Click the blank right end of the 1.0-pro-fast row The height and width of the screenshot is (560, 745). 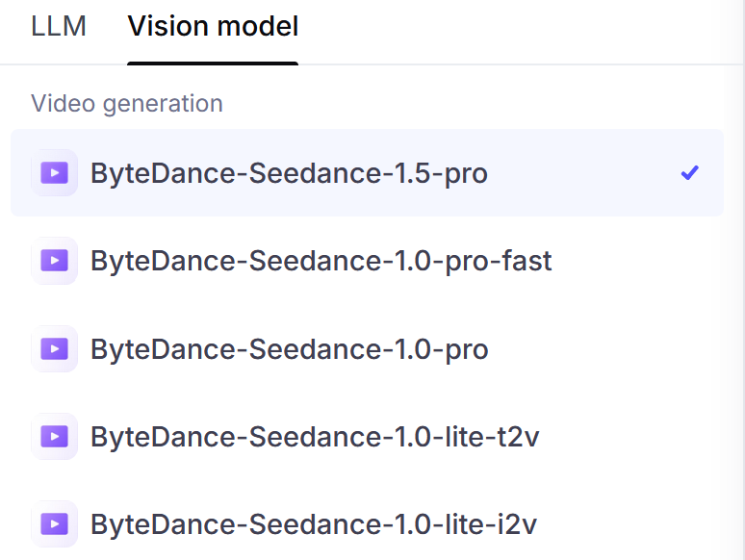pyautogui.click(x=655, y=261)
